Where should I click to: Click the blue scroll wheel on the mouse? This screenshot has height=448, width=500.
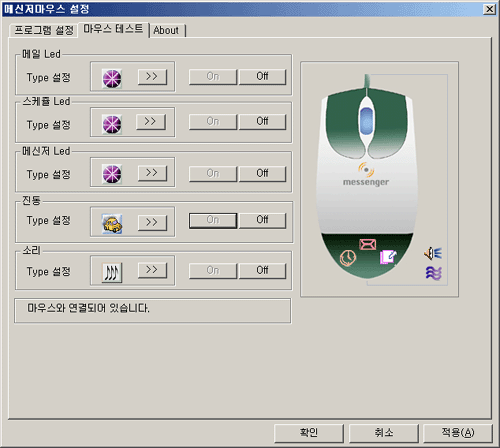(x=366, y=121)
